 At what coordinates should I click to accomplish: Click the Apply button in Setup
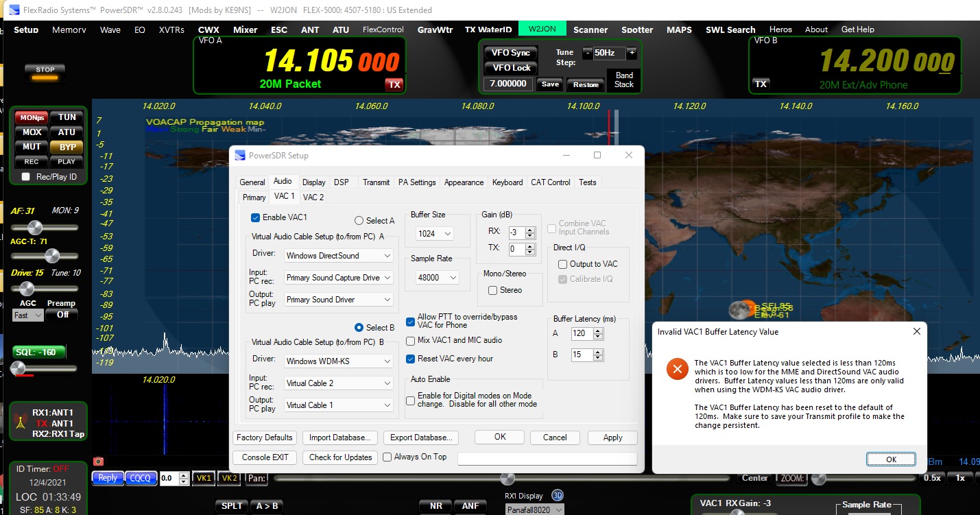pos(613,438)
